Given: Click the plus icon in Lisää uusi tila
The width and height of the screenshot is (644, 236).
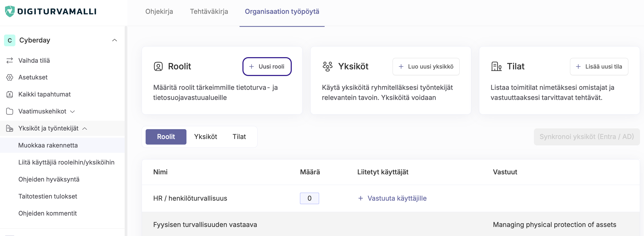Looking at the screenshot, I should [x=578, y=66].
